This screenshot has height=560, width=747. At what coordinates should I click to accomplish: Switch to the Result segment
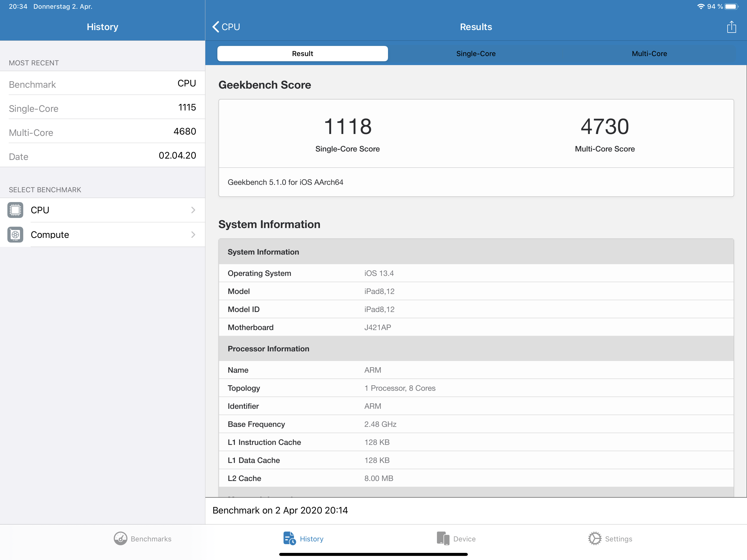302,54
